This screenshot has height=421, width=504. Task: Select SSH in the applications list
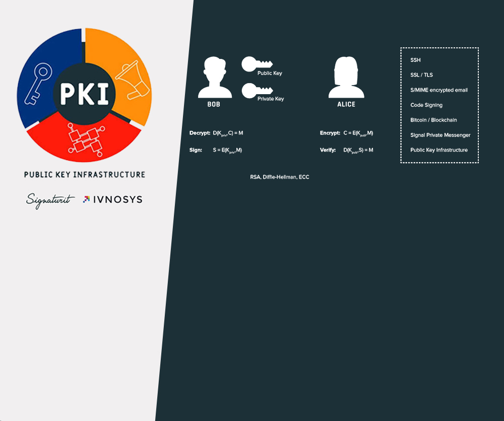click(415, 60)
